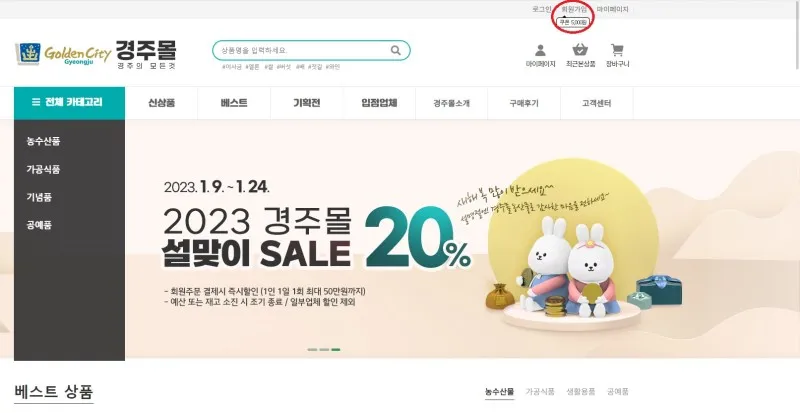Open 신상품 menu item
Image resolution: width=800 pixels, height=413 pixels.
pyautogui.click(x=161, y=103)
